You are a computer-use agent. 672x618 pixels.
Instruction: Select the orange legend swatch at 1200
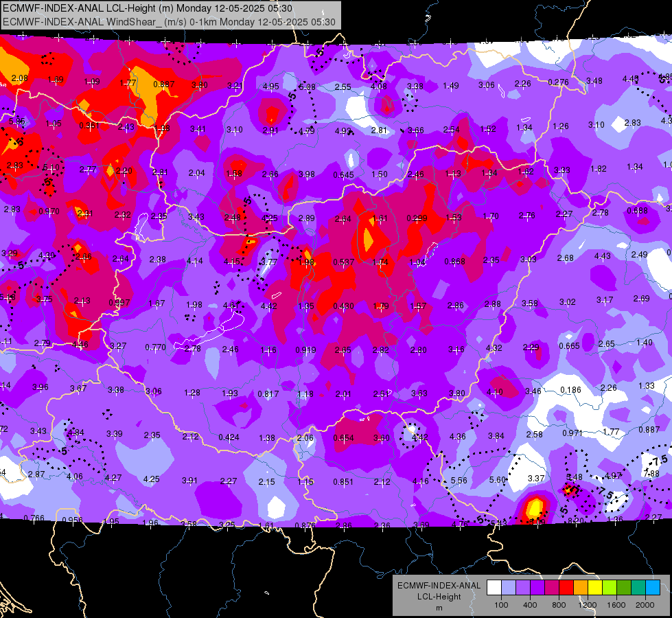coord(581,587)
